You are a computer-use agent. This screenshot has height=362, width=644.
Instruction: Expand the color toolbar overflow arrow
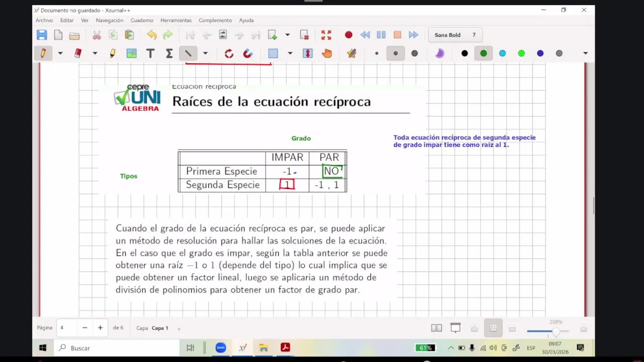[585, 53]
